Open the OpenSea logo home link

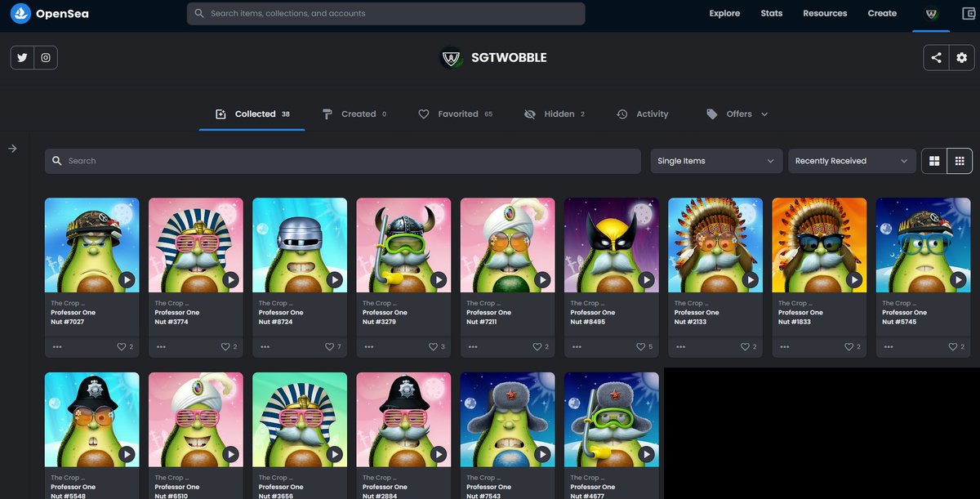49,14
